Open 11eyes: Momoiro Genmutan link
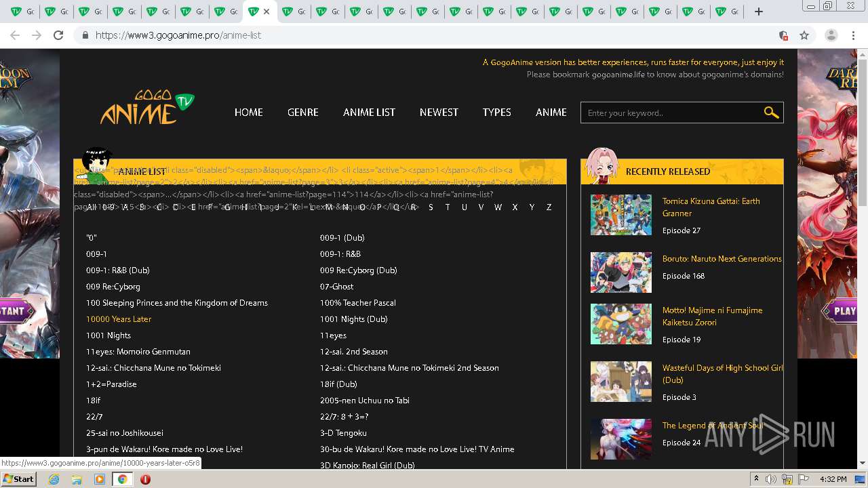The height and width of the screenshot is (488, 868). point(138,352)
